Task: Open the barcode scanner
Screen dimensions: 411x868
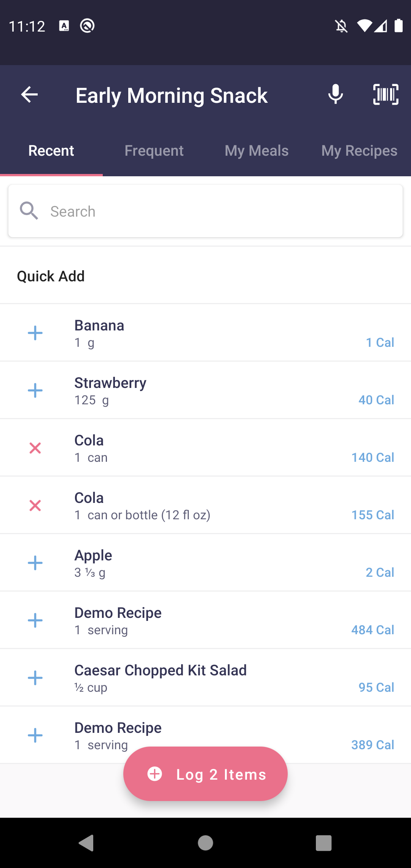Action: [386, 94]
